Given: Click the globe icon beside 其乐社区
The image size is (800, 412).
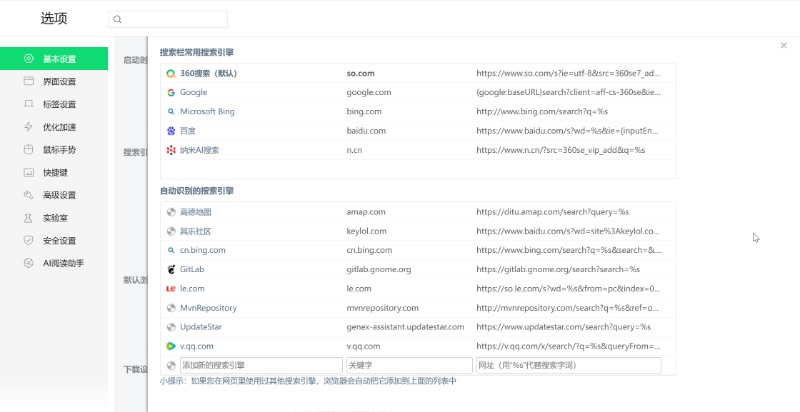Looking at the screenshot, I should click(171, 231).
